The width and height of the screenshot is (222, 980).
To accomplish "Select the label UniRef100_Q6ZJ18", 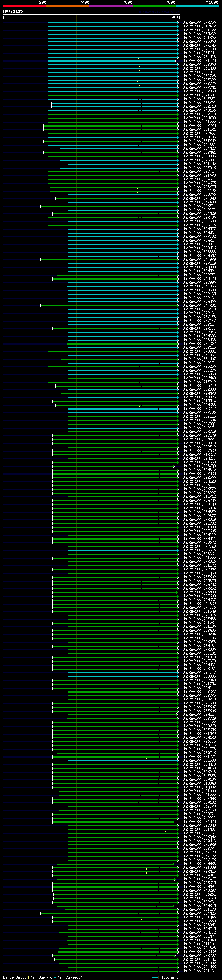I will (199, 107).
